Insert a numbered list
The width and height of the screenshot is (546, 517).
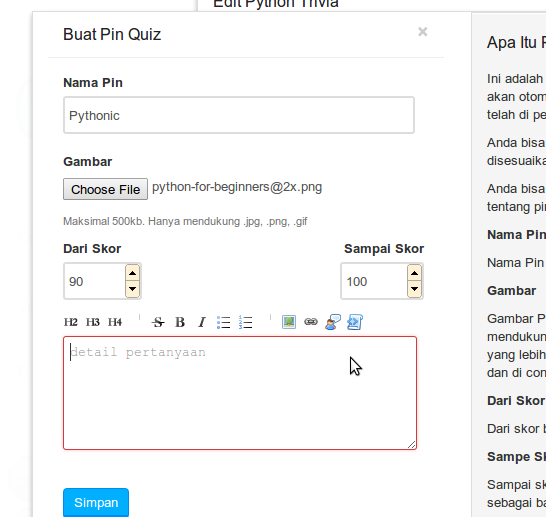click(245, 322)
